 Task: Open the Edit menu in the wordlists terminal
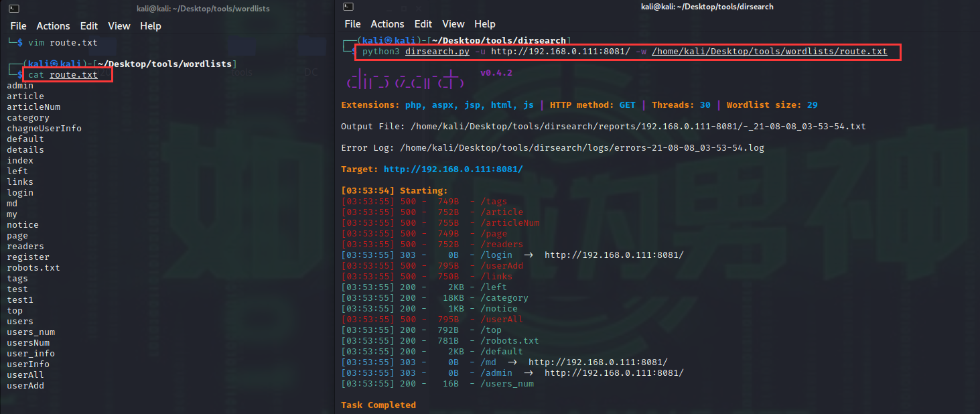coord(88,25)
